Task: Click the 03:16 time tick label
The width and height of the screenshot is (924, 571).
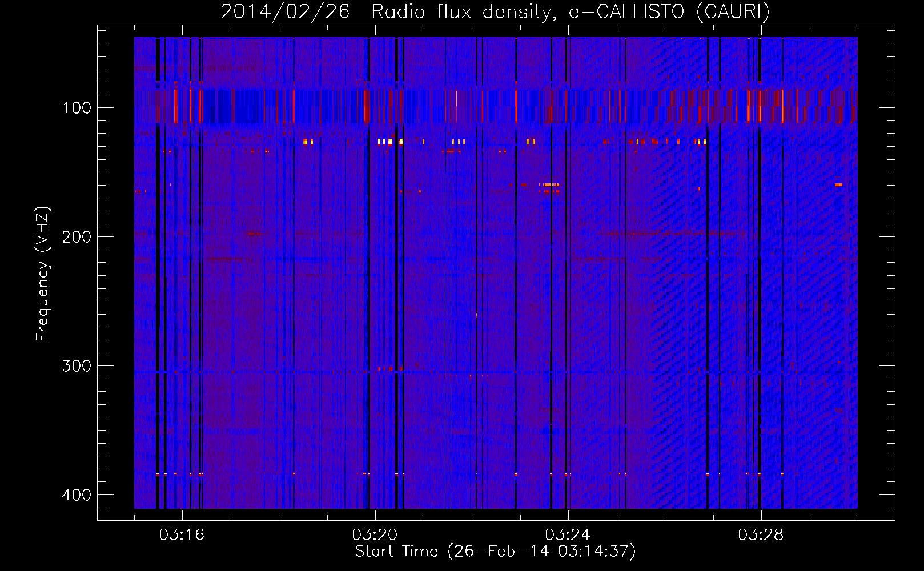Action: 182,535
